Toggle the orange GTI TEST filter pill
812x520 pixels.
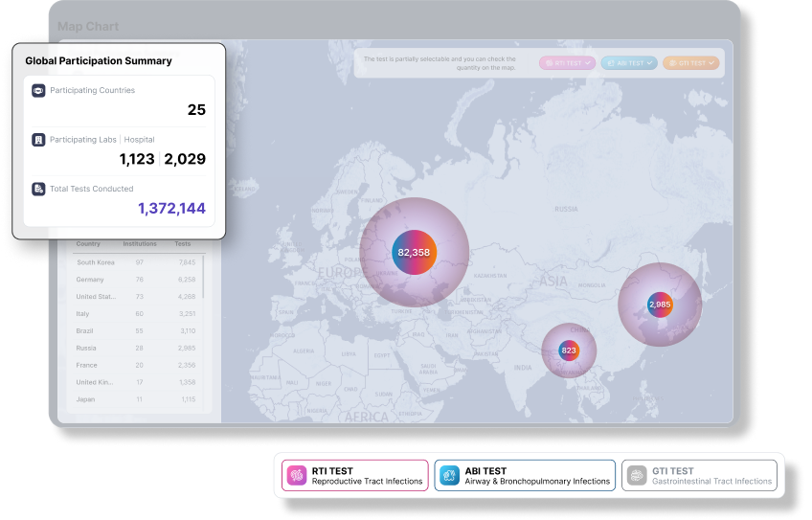tap(690, 63)
